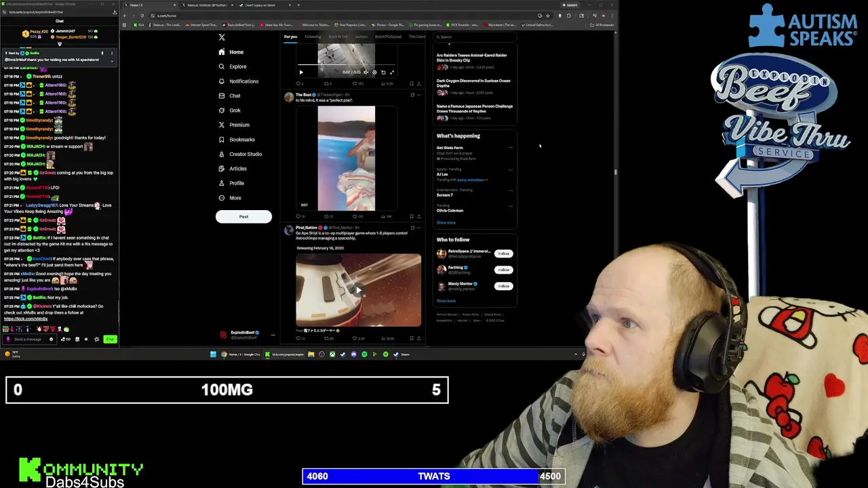Open File Explorer from the taskbar

pyautogui.click(x=311, y=354)
